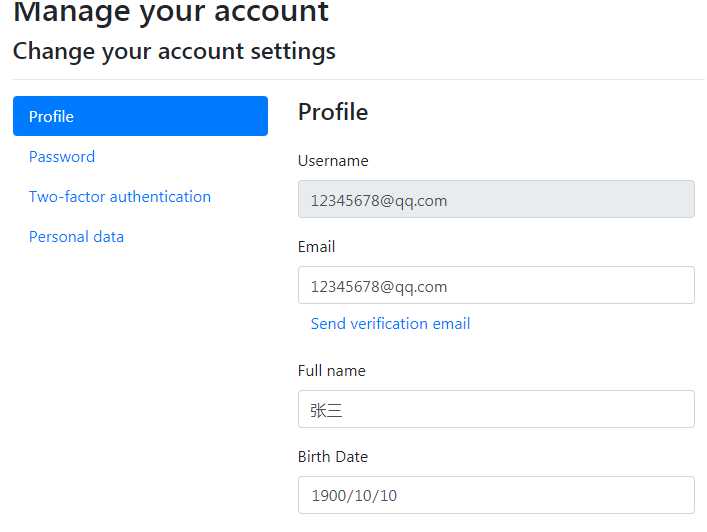Place cursor on the 1900/10/10 date value

(x=355, y=495)
